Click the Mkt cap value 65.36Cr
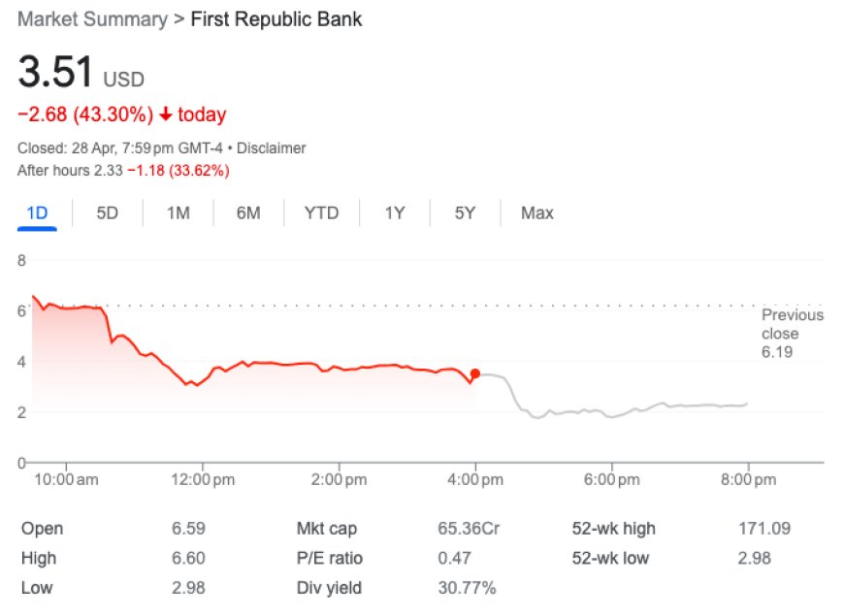 click(470, 529)
